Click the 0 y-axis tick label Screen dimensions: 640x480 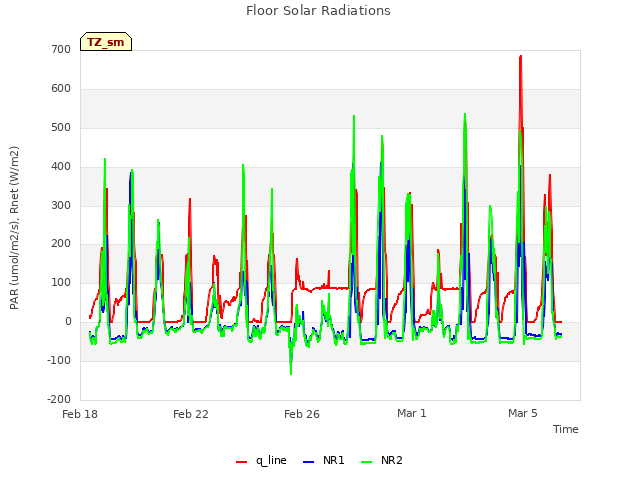[68, 322]
